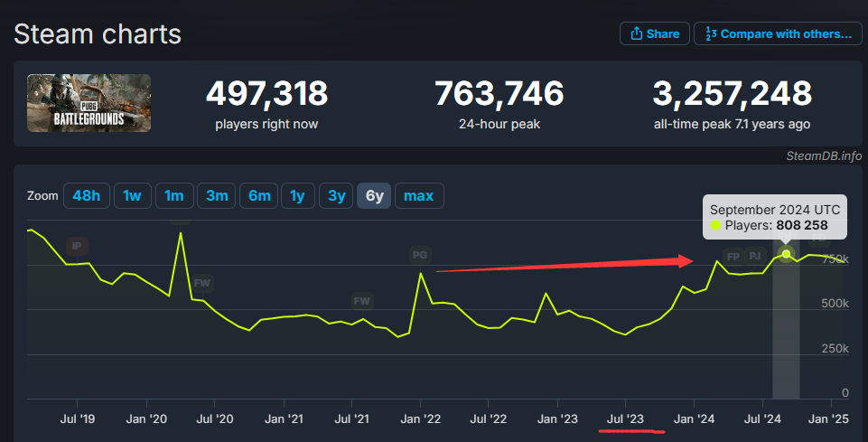Click the Steam charts heading
This screenshot has height=442, width=868.
(x=98, y=34)
